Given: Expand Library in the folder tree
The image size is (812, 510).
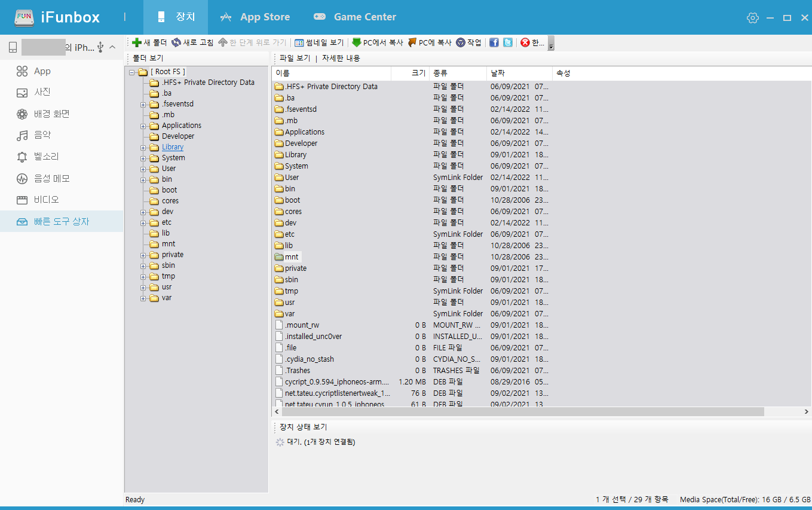Looking at the screenshot, I should pyautogui.click(x=143, y=147).
